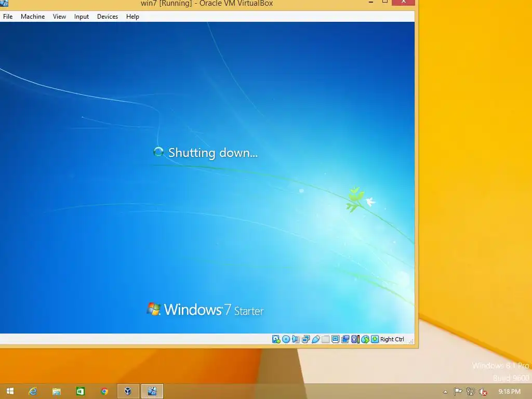Maximize the VirtualBox VM window
The width and height of the screenshot is (532, 399).
coord(385,2)
